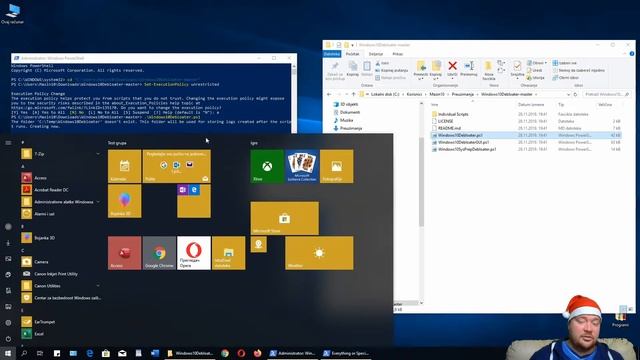Click Windows Start button on taskbar

point(8,353)
